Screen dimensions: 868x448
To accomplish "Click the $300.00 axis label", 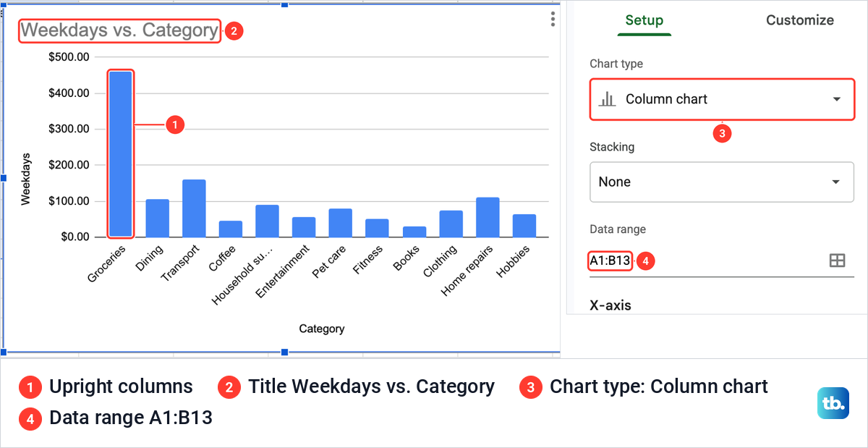I will coord(69,129).
